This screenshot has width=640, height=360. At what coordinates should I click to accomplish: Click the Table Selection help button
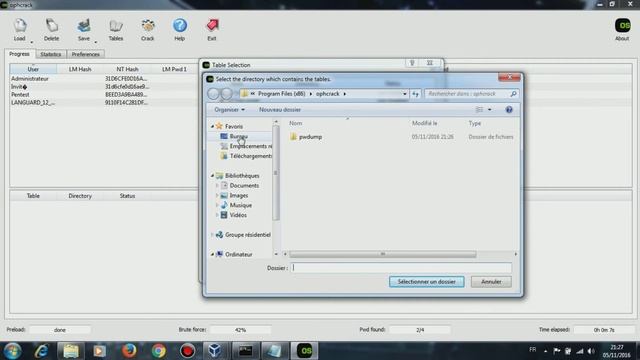pyautogui.click(x=412, y=63)
